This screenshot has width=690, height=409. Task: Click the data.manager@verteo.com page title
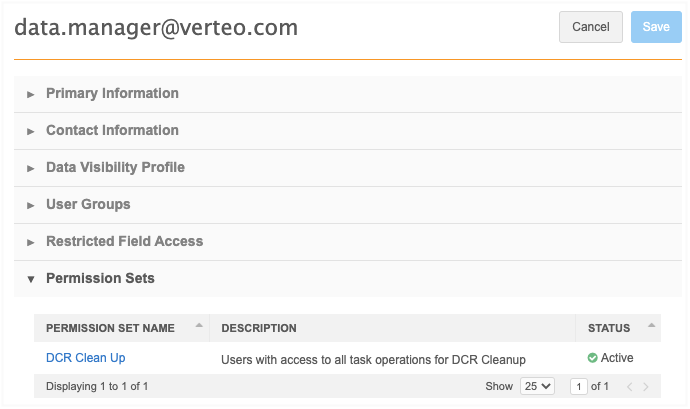pos(156,28)
